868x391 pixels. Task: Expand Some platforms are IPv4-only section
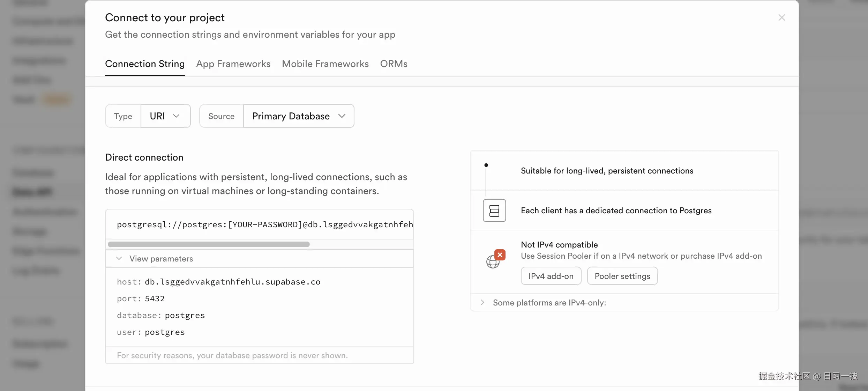(482, 302)
